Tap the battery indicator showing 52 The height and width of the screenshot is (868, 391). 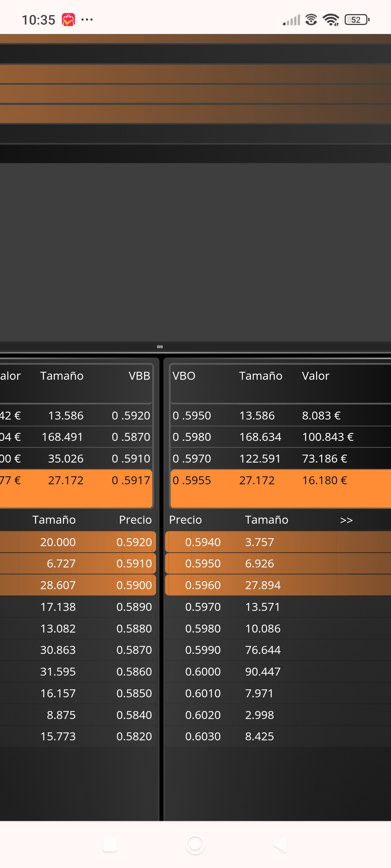(357, 20)
